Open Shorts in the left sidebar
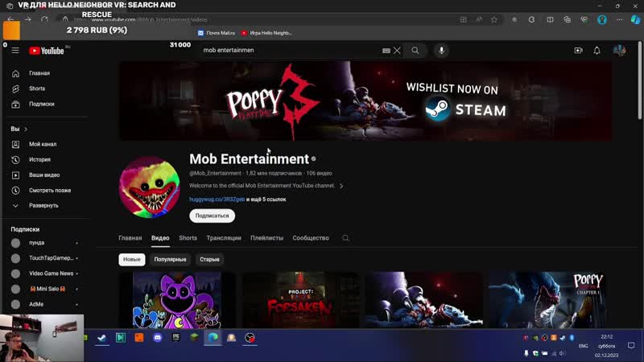 pos(37,88)
